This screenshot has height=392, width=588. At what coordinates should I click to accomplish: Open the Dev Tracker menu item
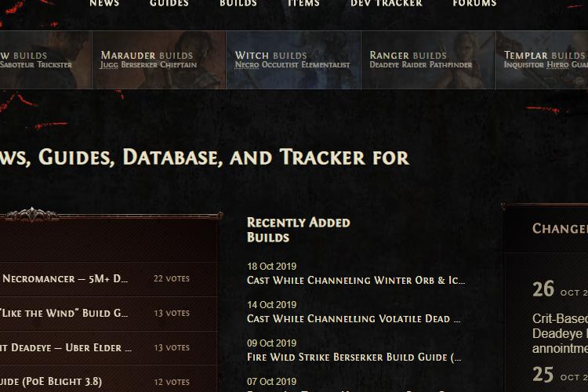[x=387, y=3]
